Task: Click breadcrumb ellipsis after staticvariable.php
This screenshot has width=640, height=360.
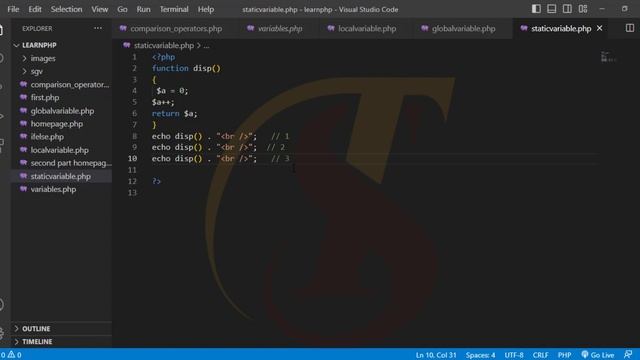Action: (207, 45)
